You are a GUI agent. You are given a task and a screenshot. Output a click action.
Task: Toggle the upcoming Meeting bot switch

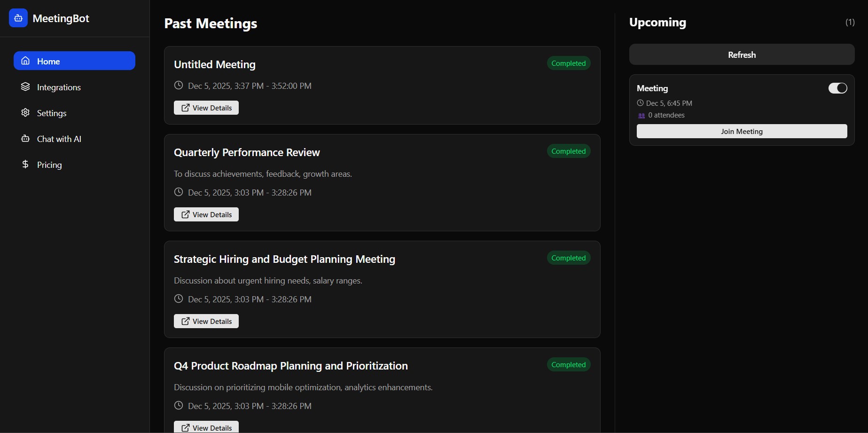(837, 88)
